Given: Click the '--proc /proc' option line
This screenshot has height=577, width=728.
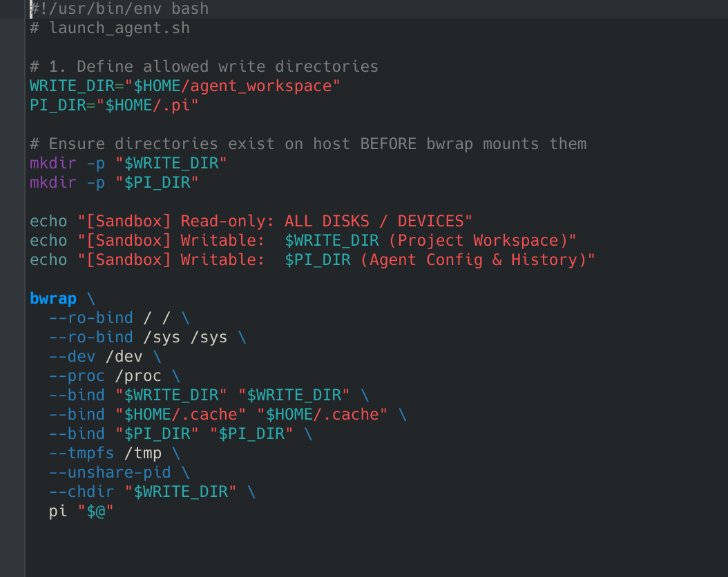Looking at the screenshot, I should click(x=114, y=376).
